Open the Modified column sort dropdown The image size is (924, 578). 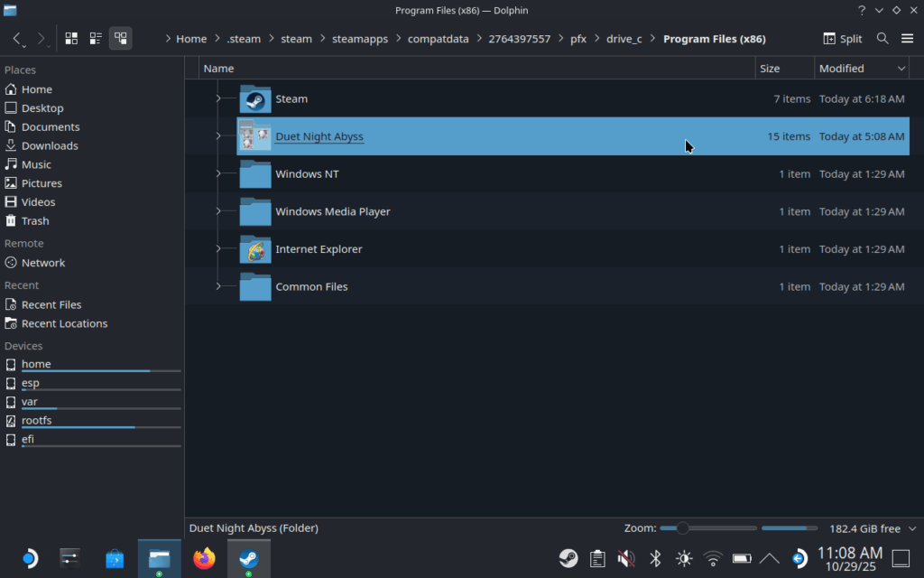[x=903, y=68]
